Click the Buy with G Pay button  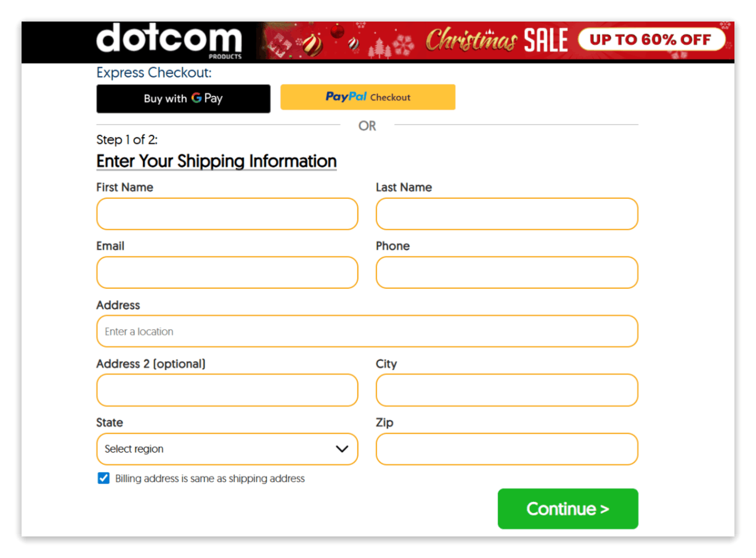click(183, 99)
